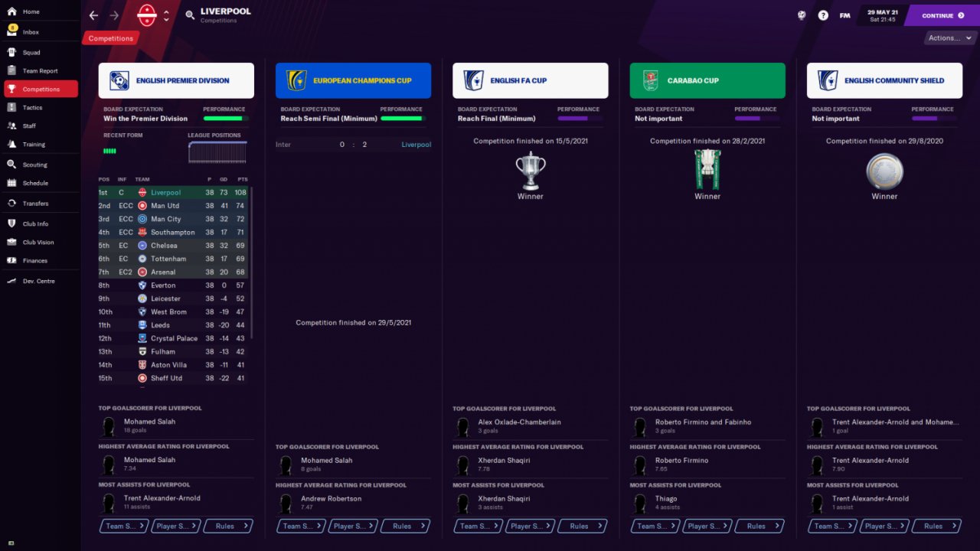Open the Actions dropdown

pyautogui.click(x=950, y=38)
